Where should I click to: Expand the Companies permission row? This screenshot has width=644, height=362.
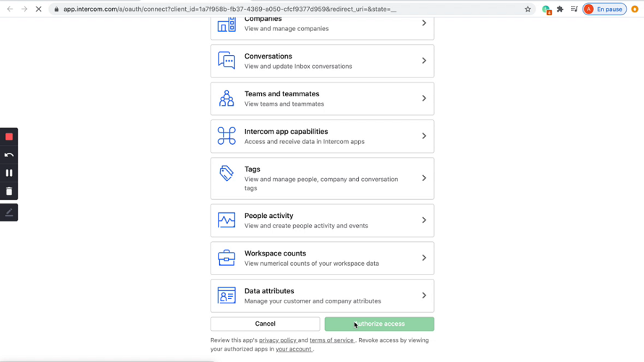(x=323, y=28)
